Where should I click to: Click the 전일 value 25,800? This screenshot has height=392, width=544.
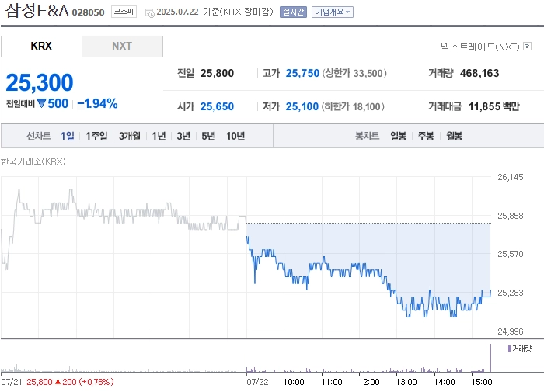(217, 73)
